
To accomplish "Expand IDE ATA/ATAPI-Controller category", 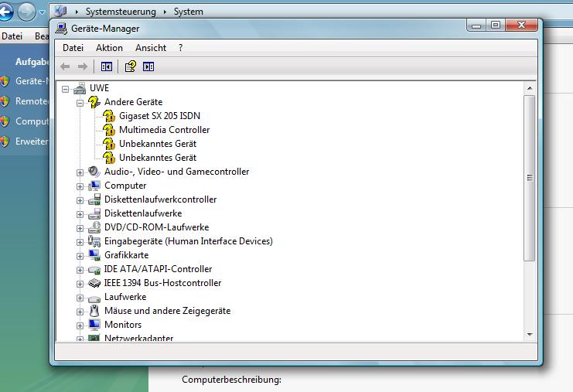I will pos(80,270).
